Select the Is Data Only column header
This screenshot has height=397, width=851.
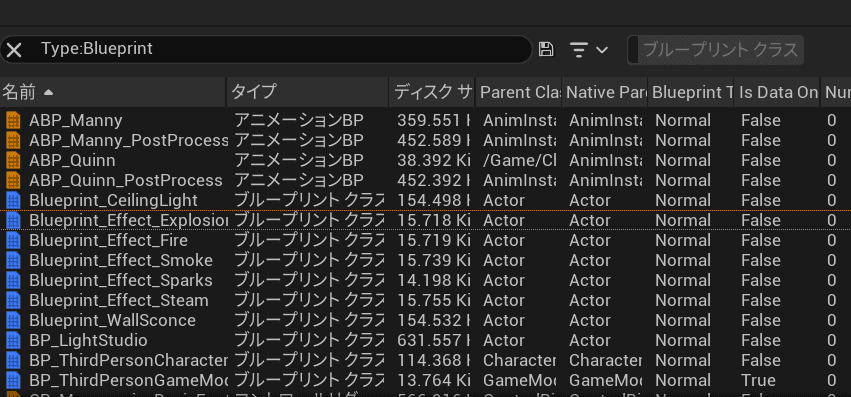click(777, 92)
